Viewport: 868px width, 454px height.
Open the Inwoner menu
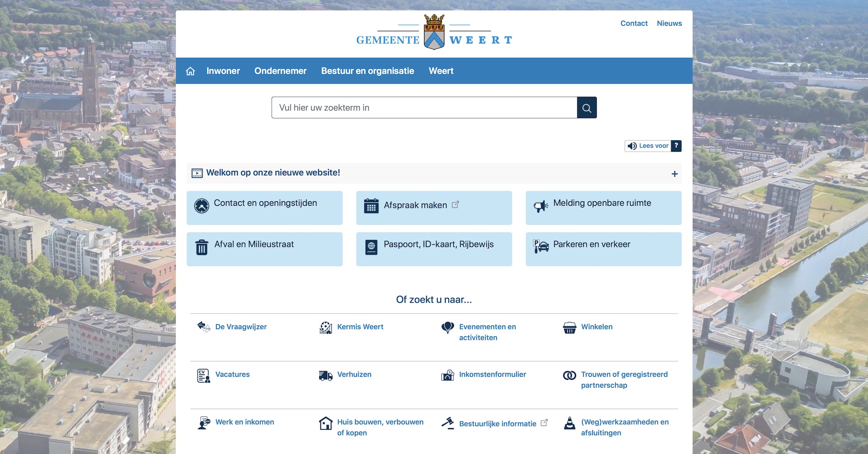coord(223,71)
